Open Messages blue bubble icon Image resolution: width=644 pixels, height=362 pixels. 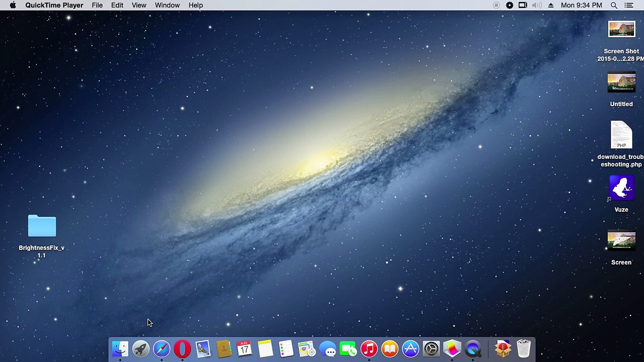(x=328, y=349)
